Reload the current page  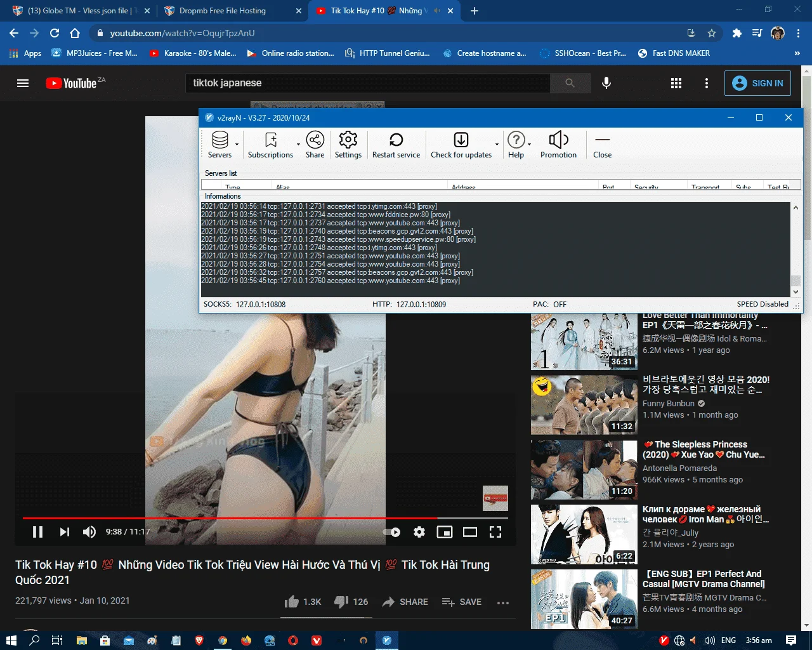[55, 33]
